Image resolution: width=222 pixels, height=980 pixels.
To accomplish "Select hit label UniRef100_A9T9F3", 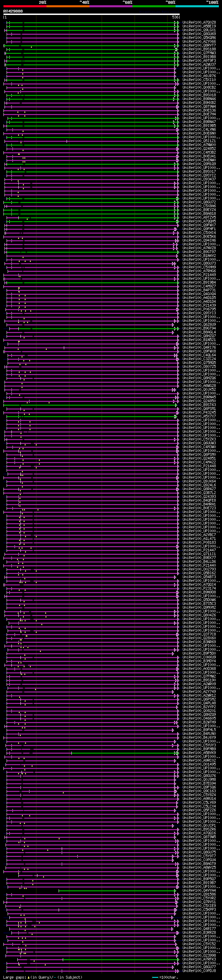I will 199,60.
